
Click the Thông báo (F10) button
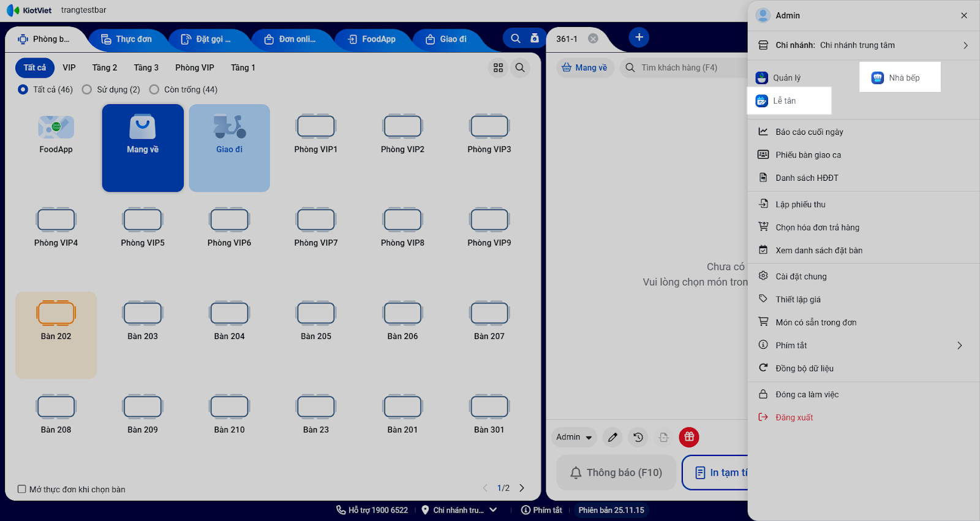[616, 473]
